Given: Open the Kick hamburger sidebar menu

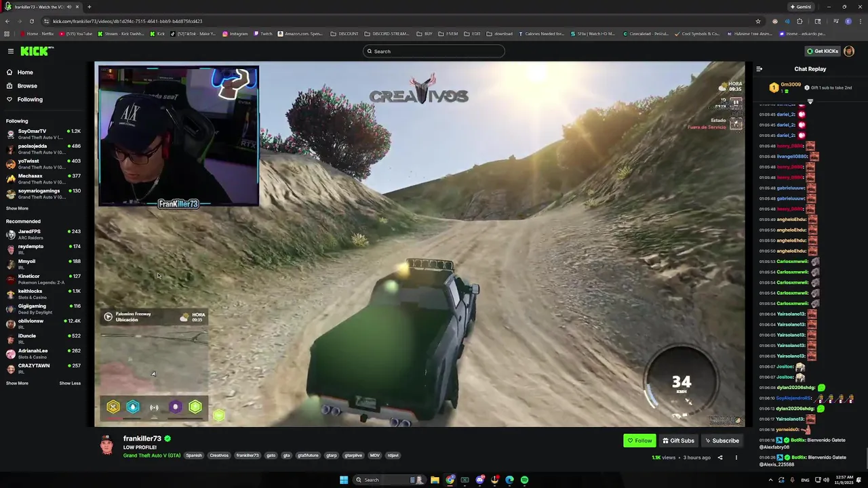Looking at the screenshot, I should [x=11, y=51].
